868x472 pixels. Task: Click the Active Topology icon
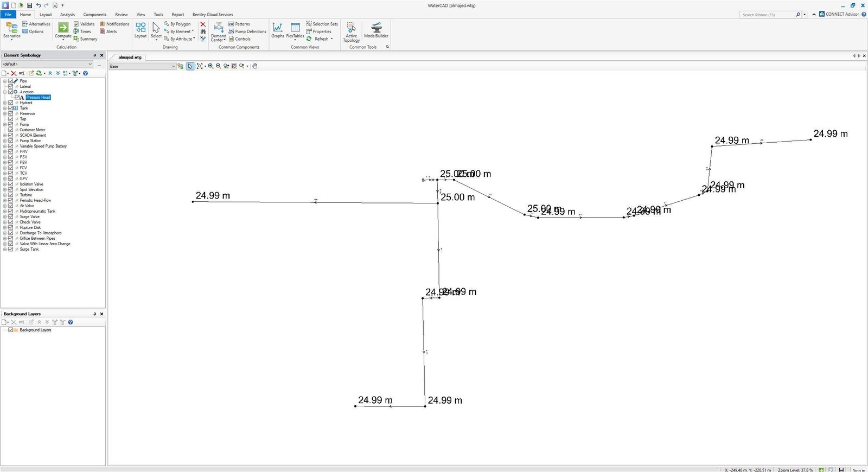click(x=351, y=29)
